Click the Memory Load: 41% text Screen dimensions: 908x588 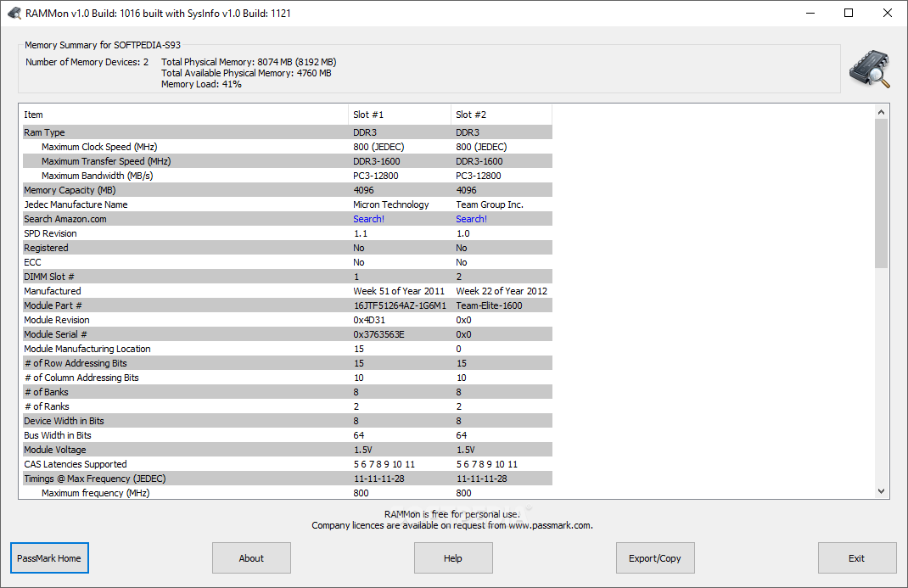(201, 85)
